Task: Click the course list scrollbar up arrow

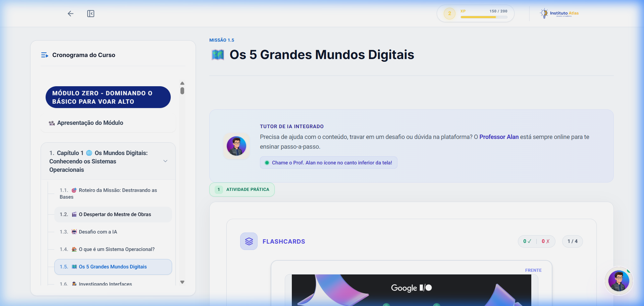Action: 182,83
